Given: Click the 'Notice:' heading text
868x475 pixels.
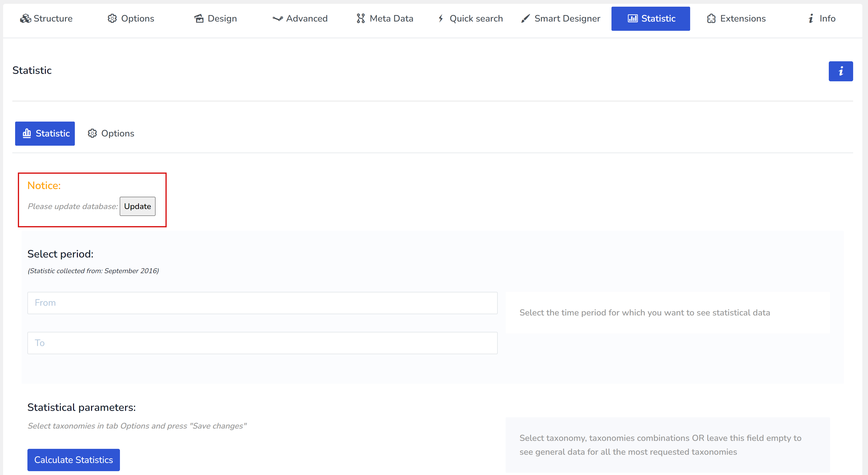Looking at the screenshot, I should (44, 185).
